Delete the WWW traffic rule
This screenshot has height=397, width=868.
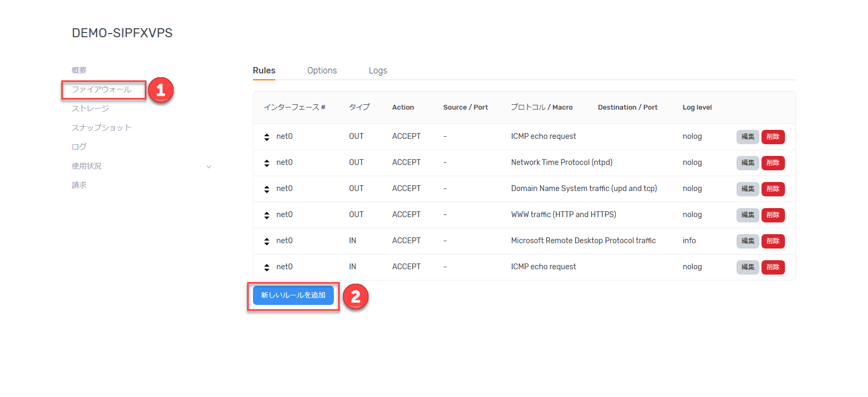(x=773, y=215)
